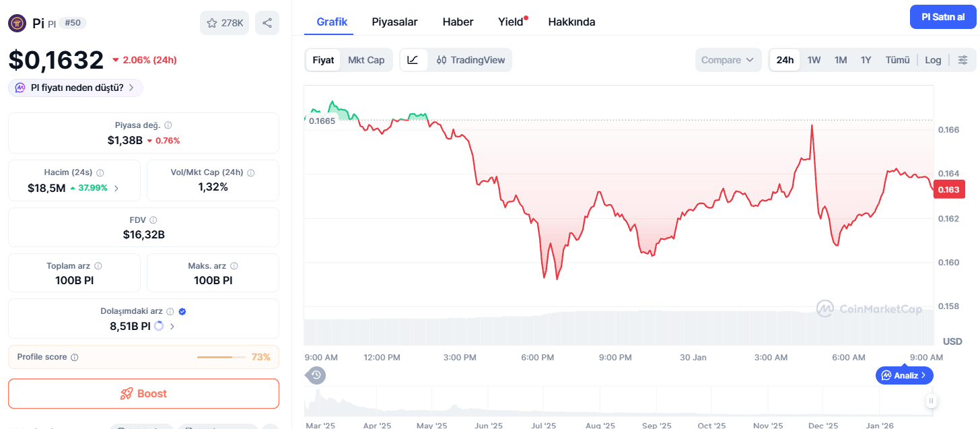Click the Analiz button
This screenshot has width=980, height=429.
(x=905, y=375)
